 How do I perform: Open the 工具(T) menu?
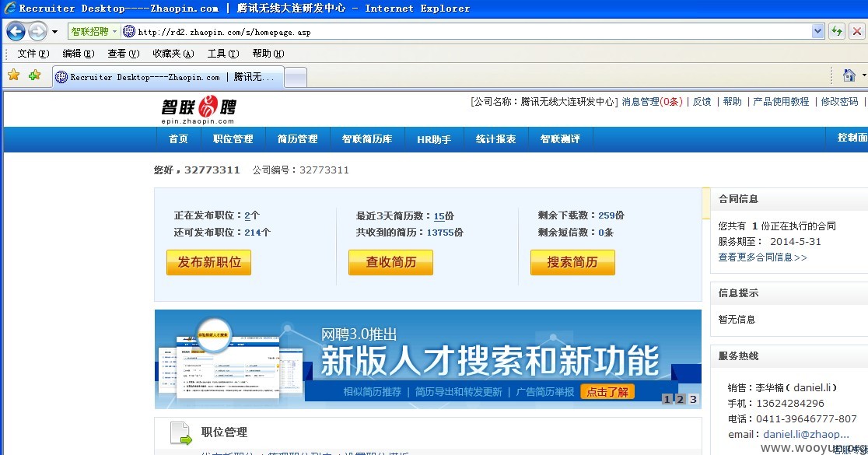point(222,53)
